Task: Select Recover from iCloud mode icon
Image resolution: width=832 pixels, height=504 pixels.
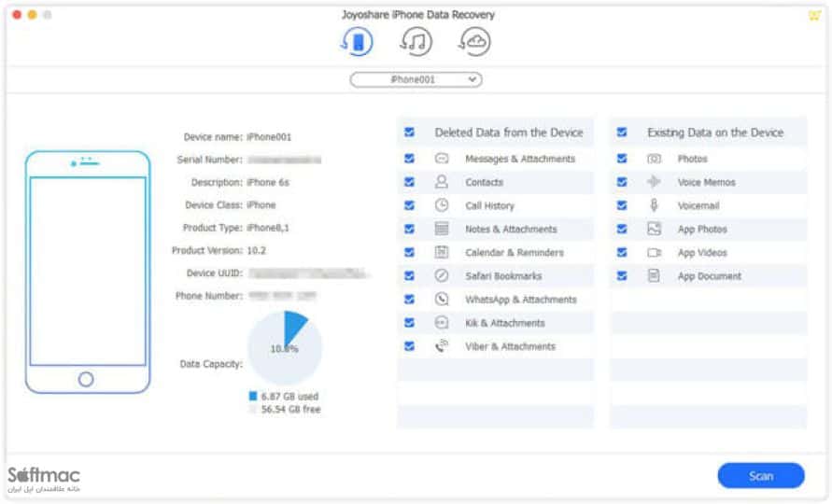Action: [x=474, y=42]
